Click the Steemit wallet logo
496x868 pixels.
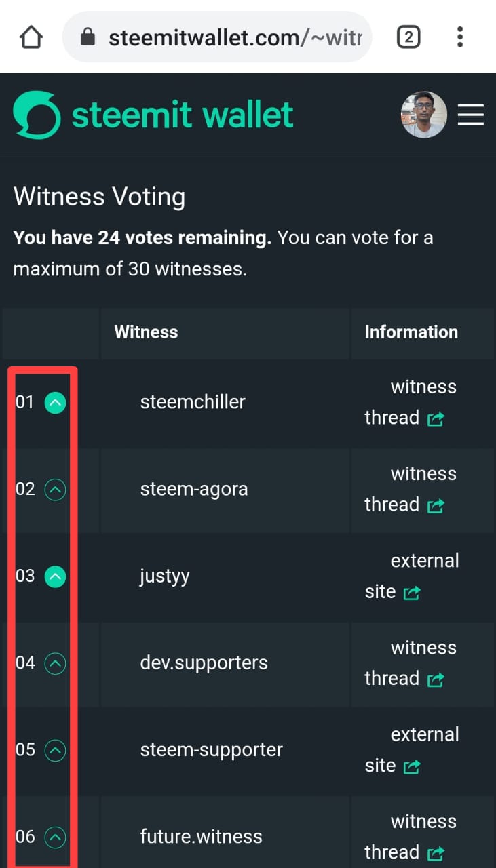pos(153,115)
